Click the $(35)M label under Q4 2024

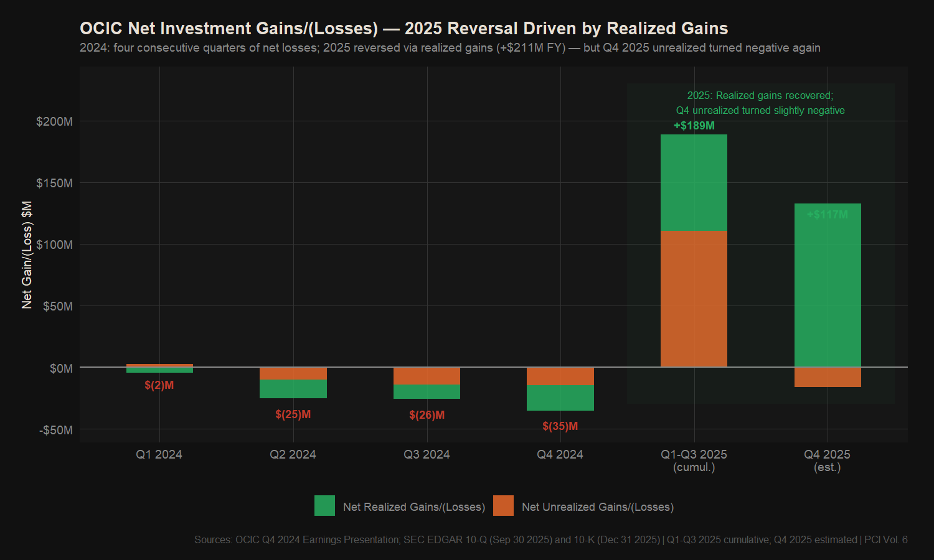[x=560, y=426]
